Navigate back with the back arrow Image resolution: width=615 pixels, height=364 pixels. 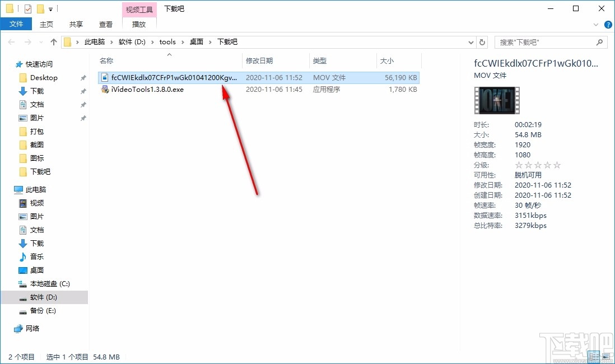tap(11, 41)
